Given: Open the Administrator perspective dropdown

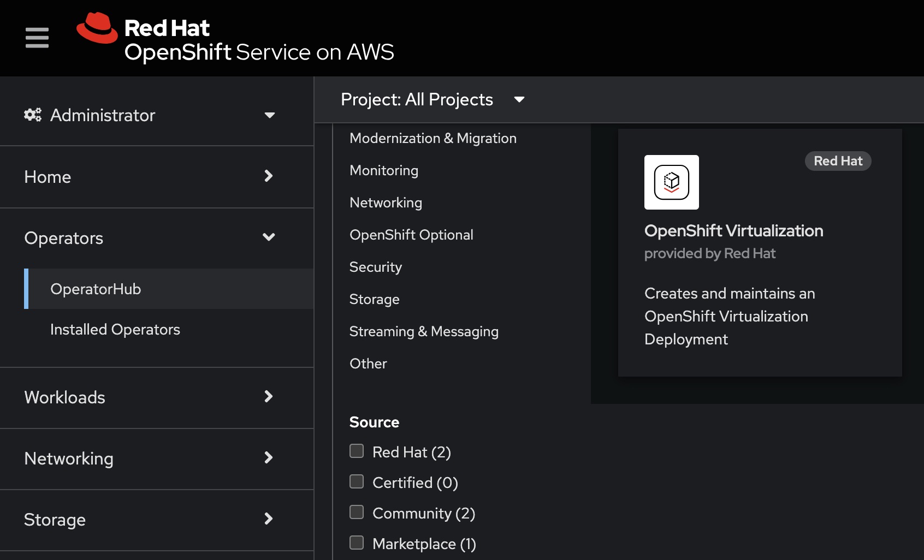Looking at the screenshot, I should click(269, 115).
